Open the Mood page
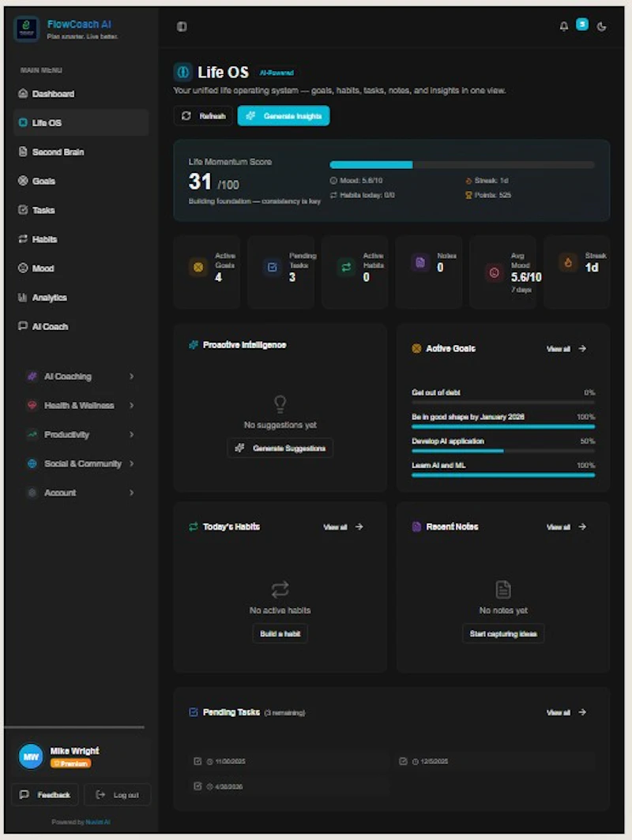The width and height of the screenshot is (632, 840). point(81,268)
